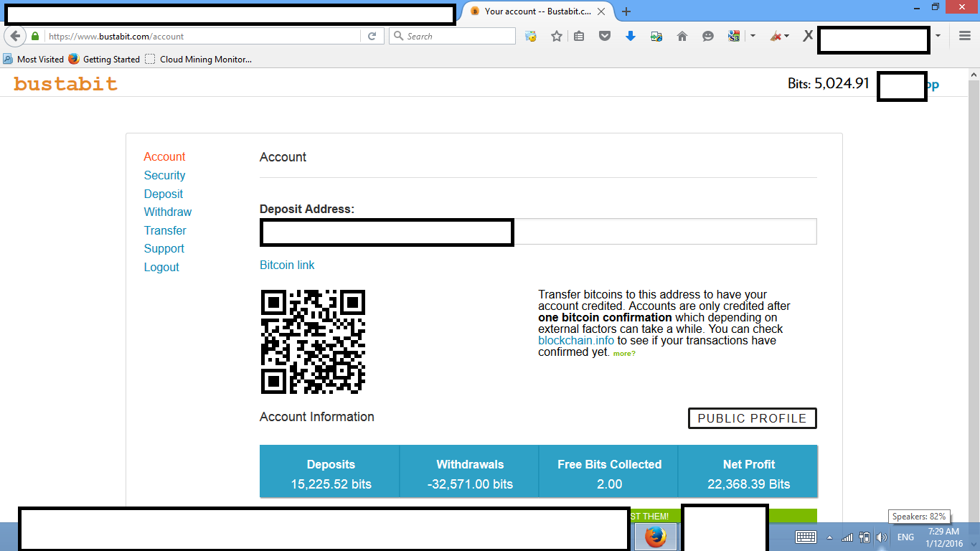The width and height of the screenshot is (980, 551).
Task: Click the green padlock site identity icon
Action: click(x=34, y=36)
